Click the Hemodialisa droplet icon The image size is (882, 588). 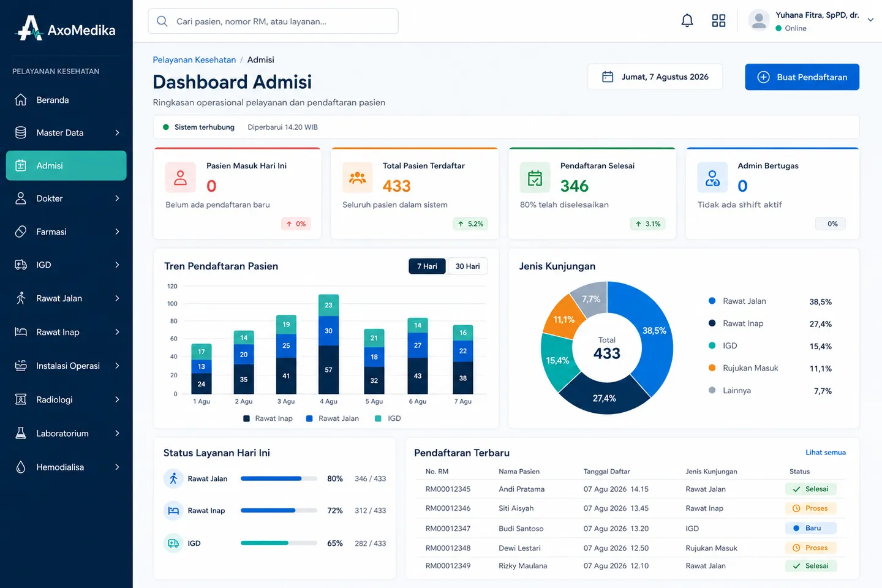coord(21,467)
